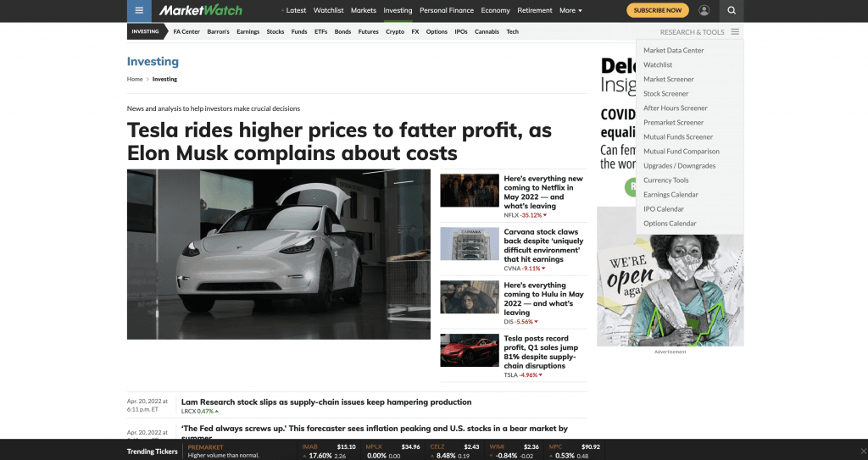This screenshot has width=868, height=460.
Task: Open 'The Fed always screws up' headline
Action: pyautogui.click(x=374, y=432)
